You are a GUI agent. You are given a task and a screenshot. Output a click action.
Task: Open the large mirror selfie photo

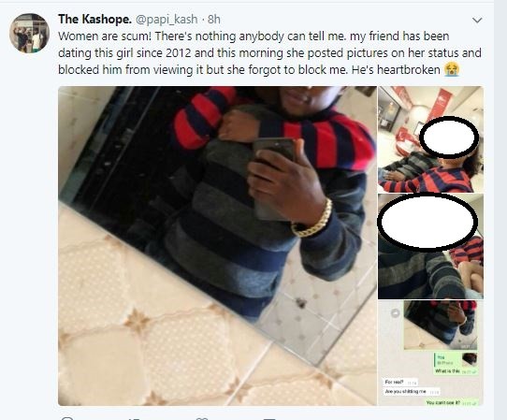pos(217,246)
